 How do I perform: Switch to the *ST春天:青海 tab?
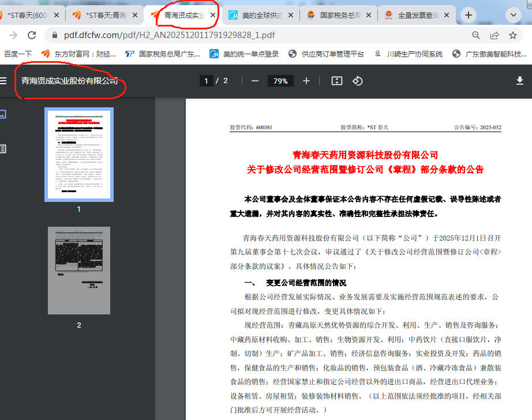105,15
